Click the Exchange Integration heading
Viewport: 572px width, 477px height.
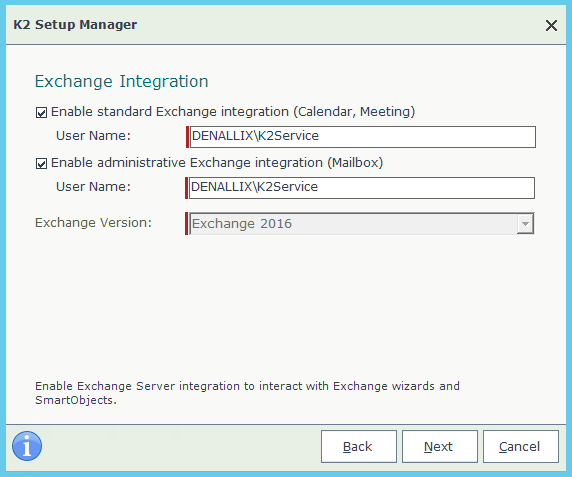coord(121,81)
